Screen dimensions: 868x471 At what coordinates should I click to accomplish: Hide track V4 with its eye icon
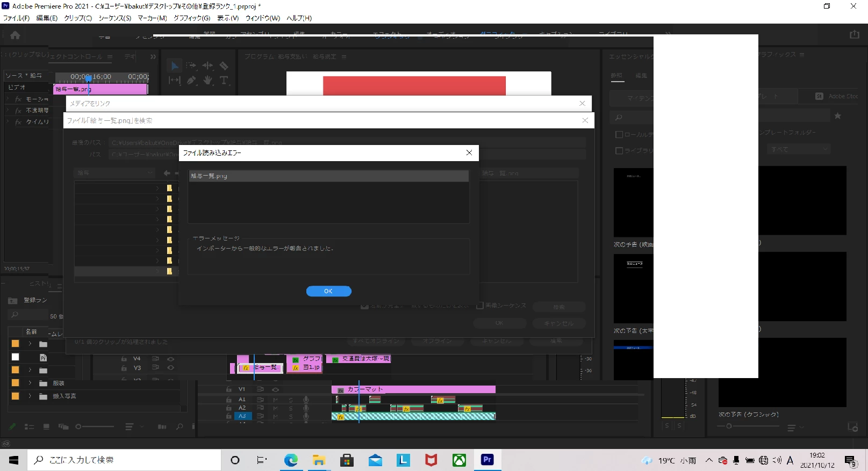click(171, 359)
